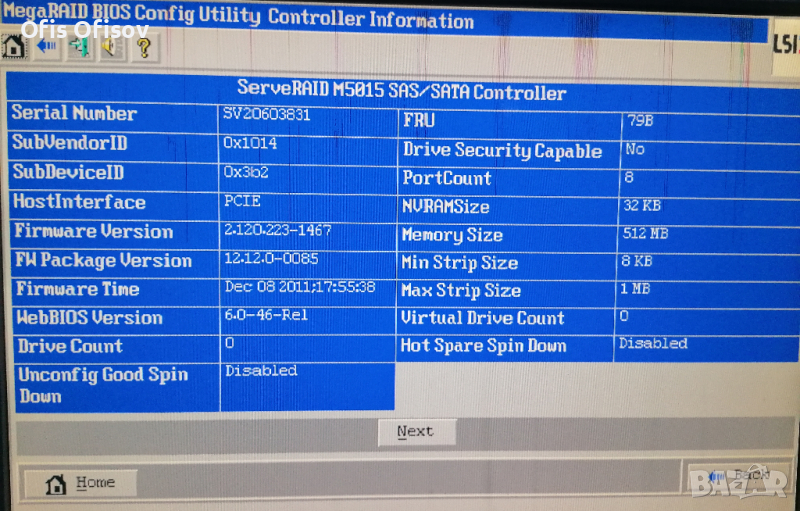Select the Serial Number value SV20603831
This screenshot has height=511, width=800.
(x=267, y=114)
